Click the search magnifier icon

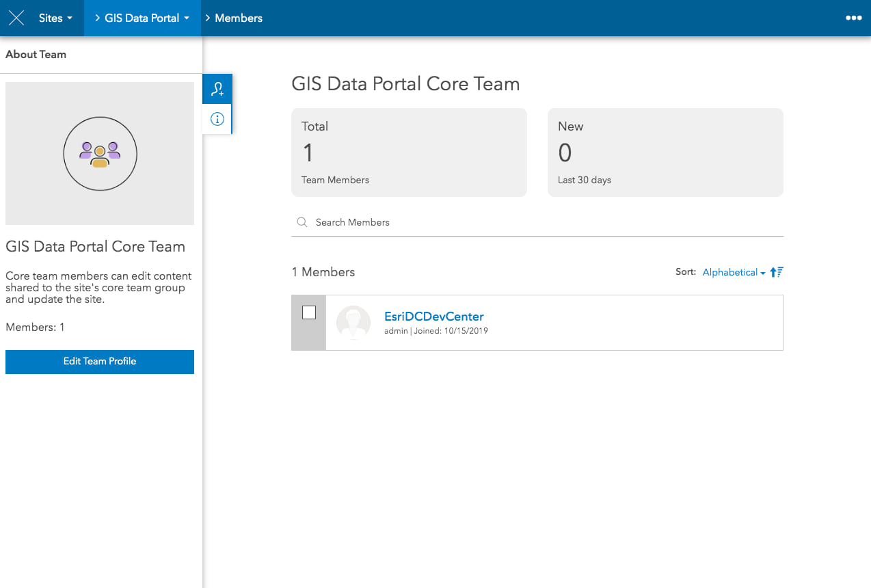pos(301,222)
